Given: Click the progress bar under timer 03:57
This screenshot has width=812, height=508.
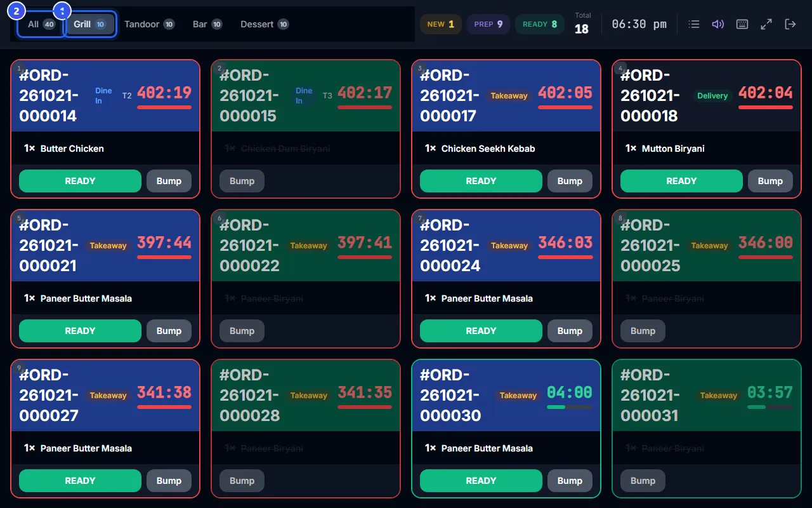Looking at the screenshot, I should (x=770, y=407).
